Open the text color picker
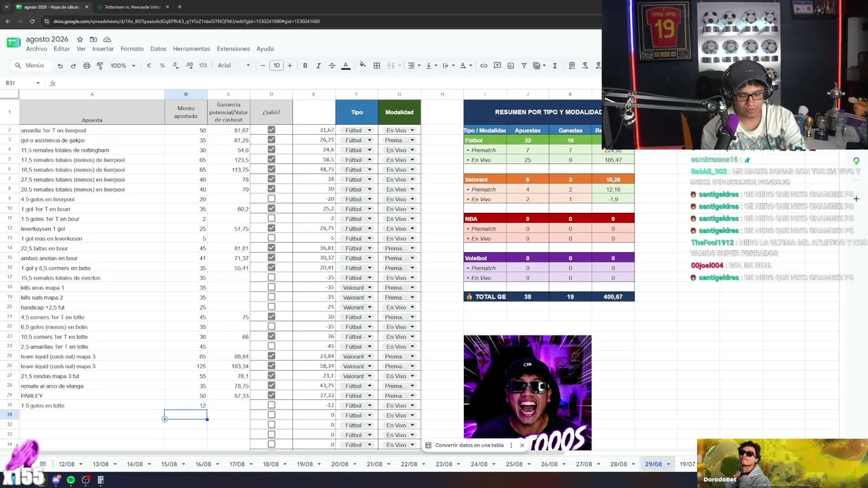 [x=345, y=66]
